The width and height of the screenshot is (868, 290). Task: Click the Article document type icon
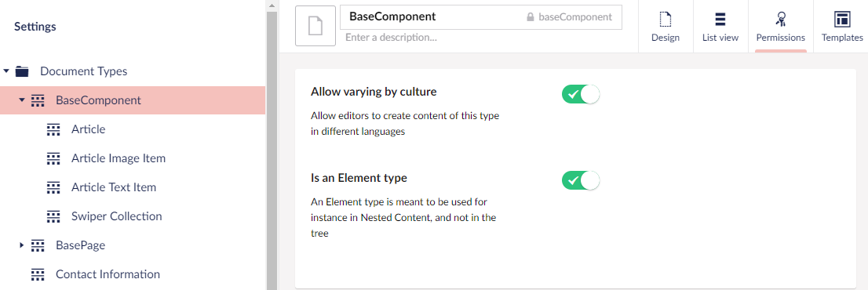click(53, 129)
